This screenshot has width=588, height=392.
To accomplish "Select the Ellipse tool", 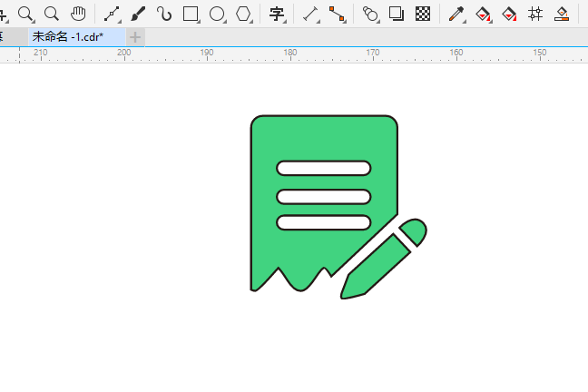I will 217,15.
